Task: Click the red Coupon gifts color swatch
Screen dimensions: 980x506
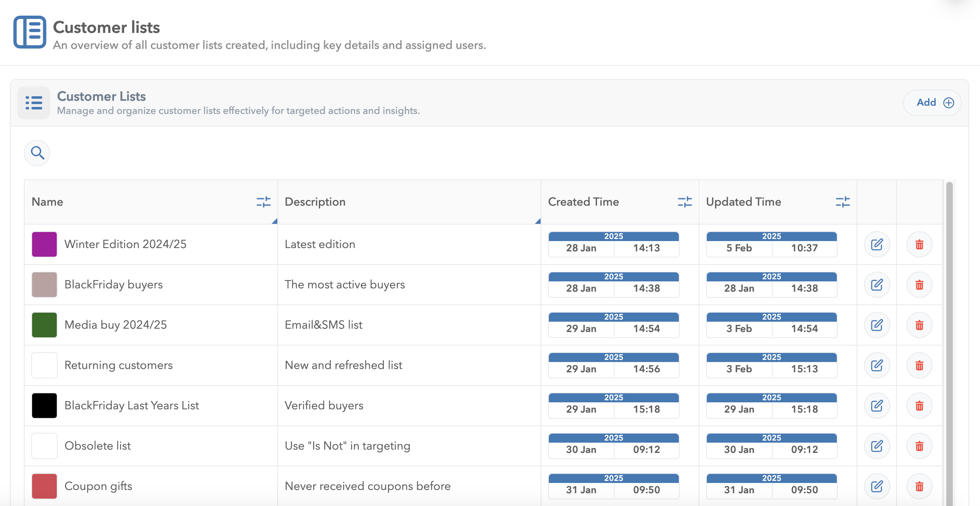Action: (44, 486)
